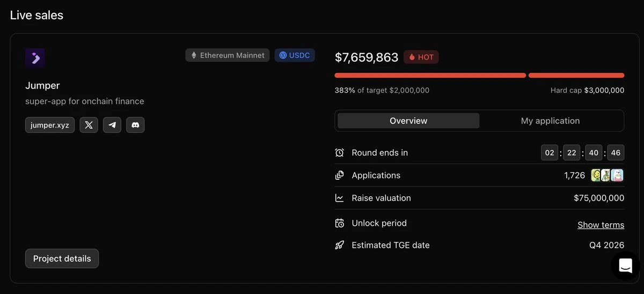
Task: Open the Project details button
Action: pyautogui.click(x=62, y=259)
